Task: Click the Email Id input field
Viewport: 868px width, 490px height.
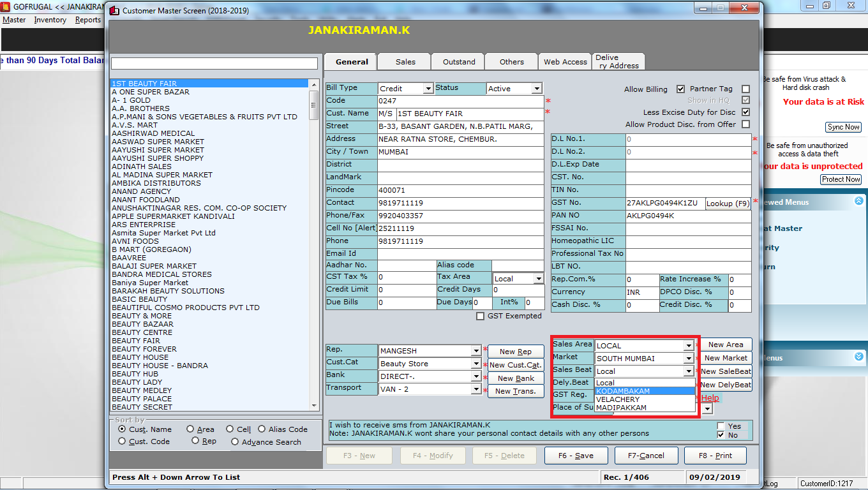Action: [x=460, y=254]
